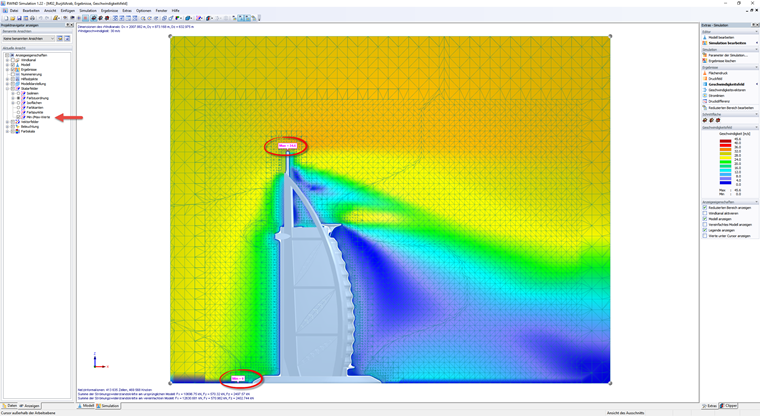This screenshot has height=416, width=760.
Task: Toggle Modell anzeigen checkbox
Action: pyautogui.click(x=705, y=219)
